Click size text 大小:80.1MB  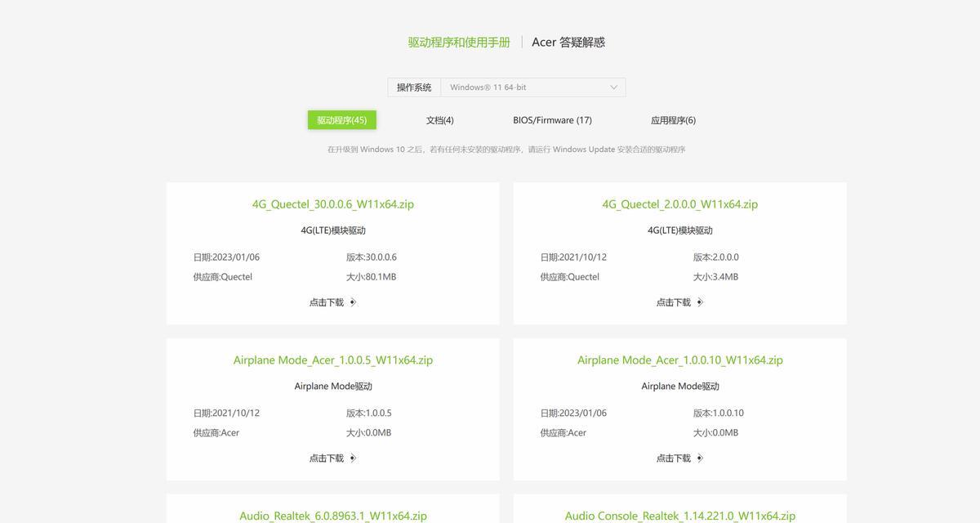pyautogui.click(x=372, y=277)
